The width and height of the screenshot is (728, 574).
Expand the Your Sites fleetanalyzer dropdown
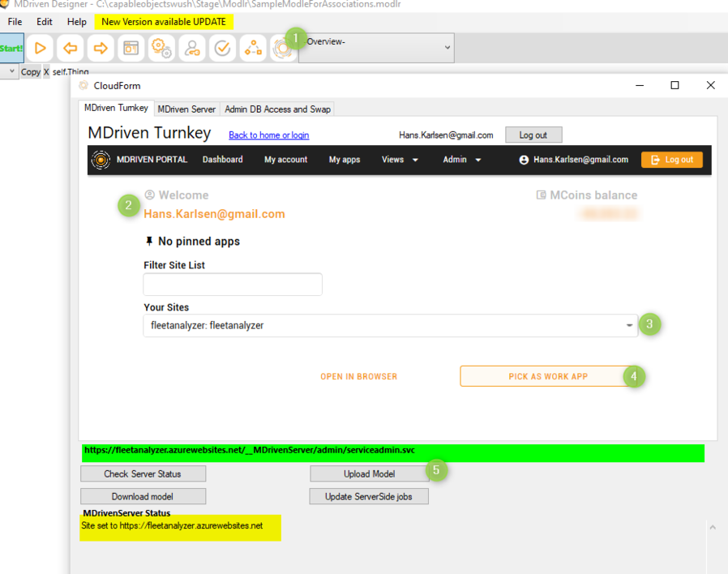tap(391, 326)
